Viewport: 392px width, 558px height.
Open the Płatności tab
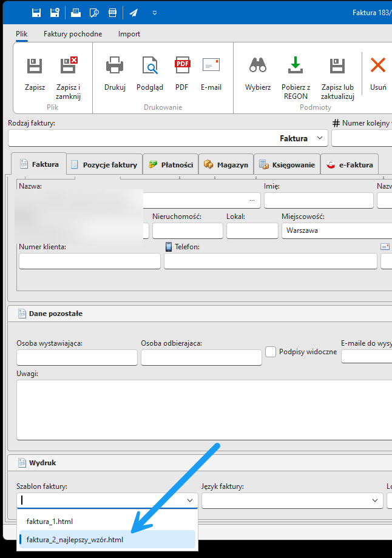pyautogui.click(x=171, y=164)
